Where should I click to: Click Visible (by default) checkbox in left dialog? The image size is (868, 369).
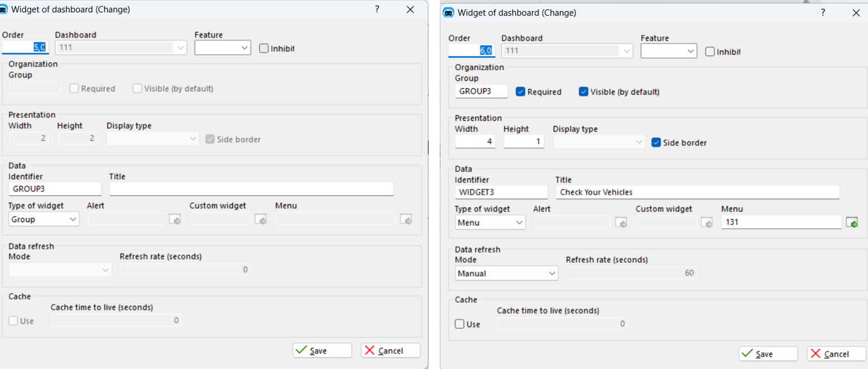(x=137, y=88)
